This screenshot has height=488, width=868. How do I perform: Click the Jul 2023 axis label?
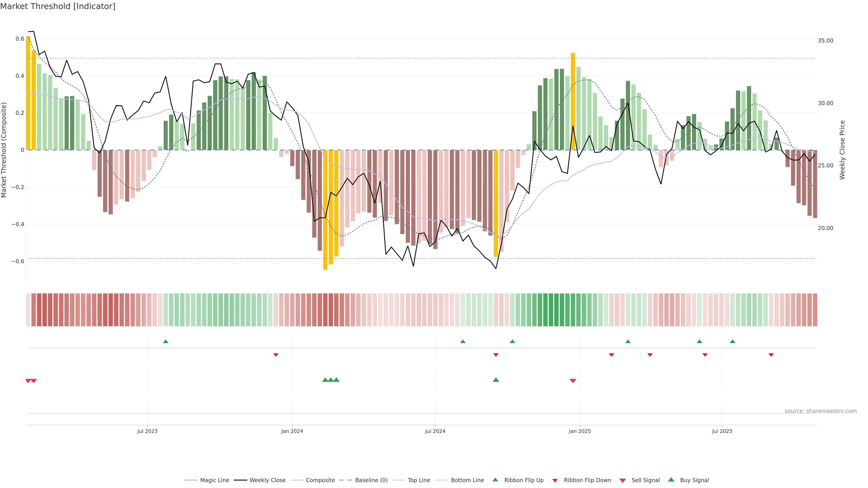(147, 431)
